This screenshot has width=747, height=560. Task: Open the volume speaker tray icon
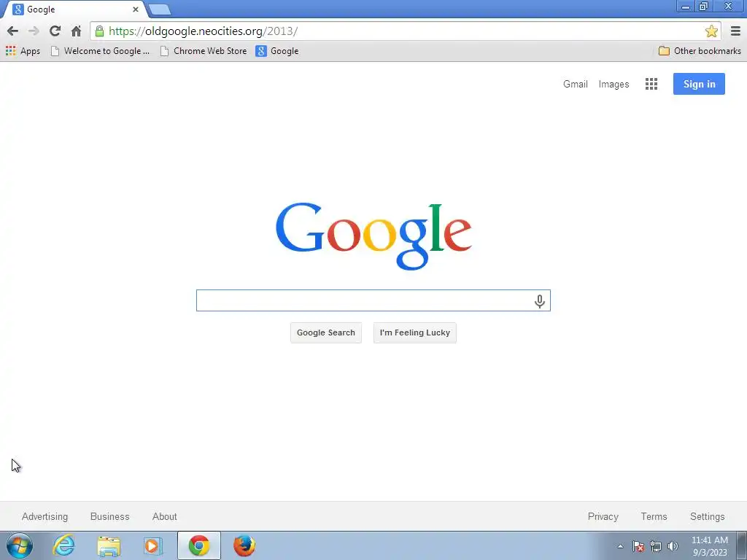[x=673, y=547]
